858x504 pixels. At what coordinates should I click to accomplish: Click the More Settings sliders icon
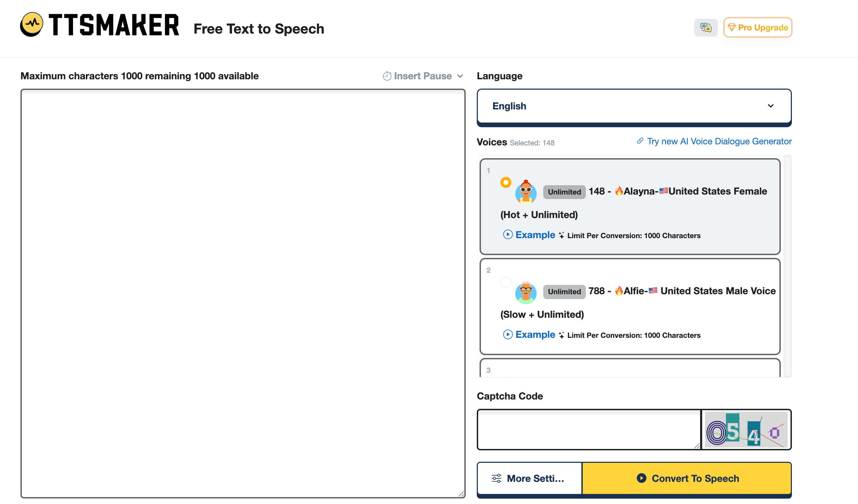[496, 478]
